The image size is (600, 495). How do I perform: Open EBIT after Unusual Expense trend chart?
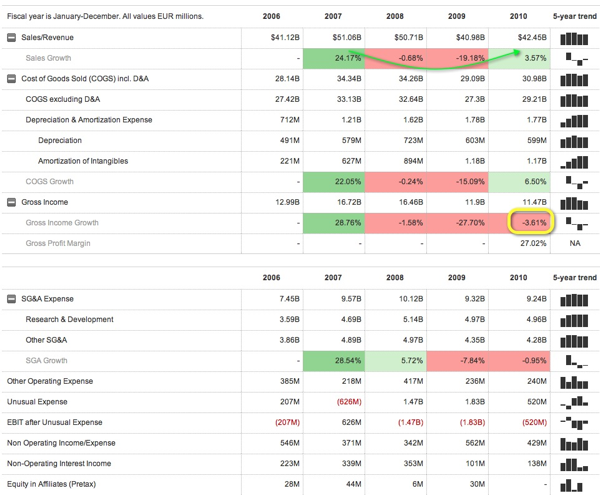coord(574,423)
